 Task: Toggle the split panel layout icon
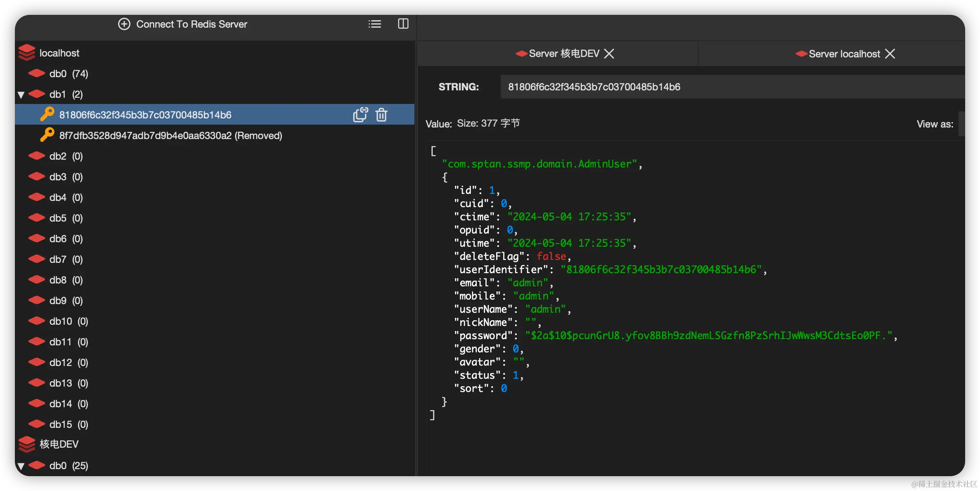(403, 24)
